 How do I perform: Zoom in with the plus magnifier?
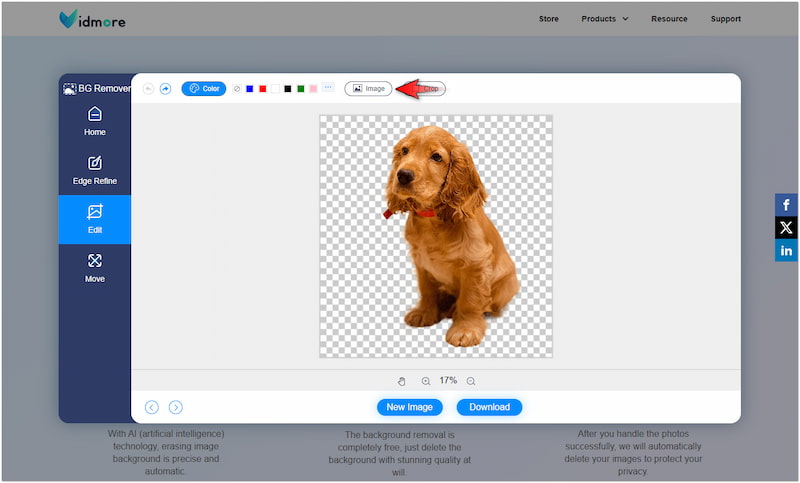[x=426, y=381]
